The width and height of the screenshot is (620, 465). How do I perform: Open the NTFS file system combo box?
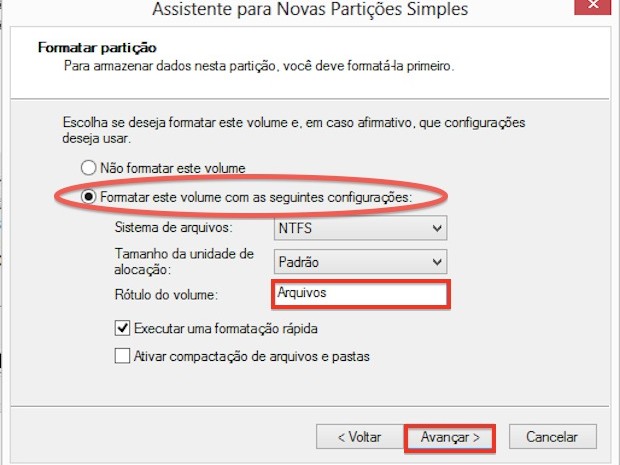tap(359, 228)
